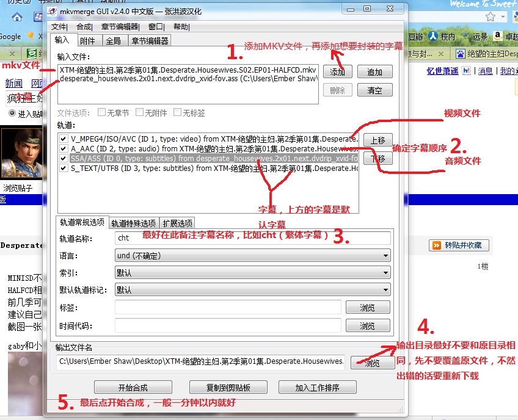Click the 清空 button
This screenshot has width=518, height=420.
pyautogui.click(x=375, y=90)
